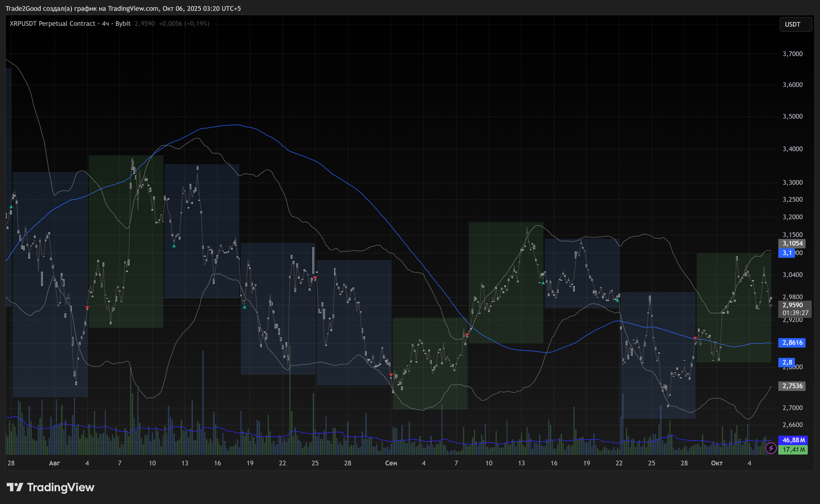Click the green up marker near 19 August
Screen dimensions: 820x504
(244, 307)
